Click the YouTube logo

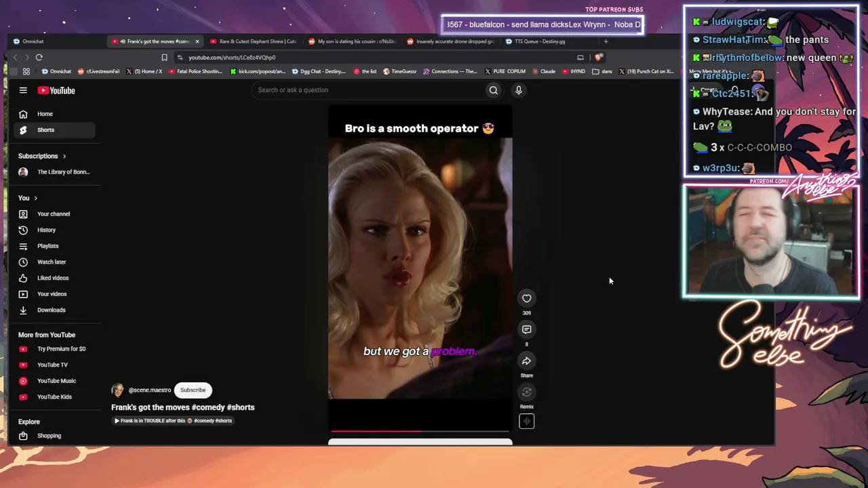tap(56, 91)
